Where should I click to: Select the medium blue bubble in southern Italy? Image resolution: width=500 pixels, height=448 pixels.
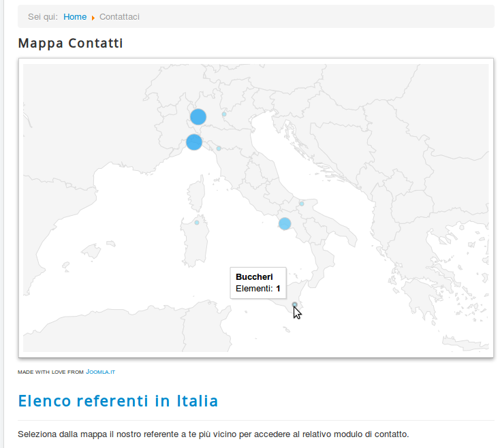pos(285,223)
